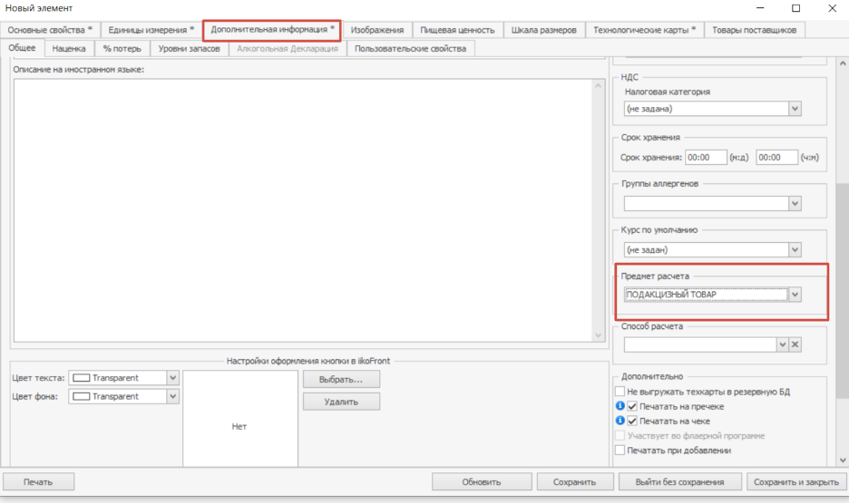The width and height of the screenshot is (849, 504).
Task: Click Выбрать... image button
Action: click(x=341, y=379)
